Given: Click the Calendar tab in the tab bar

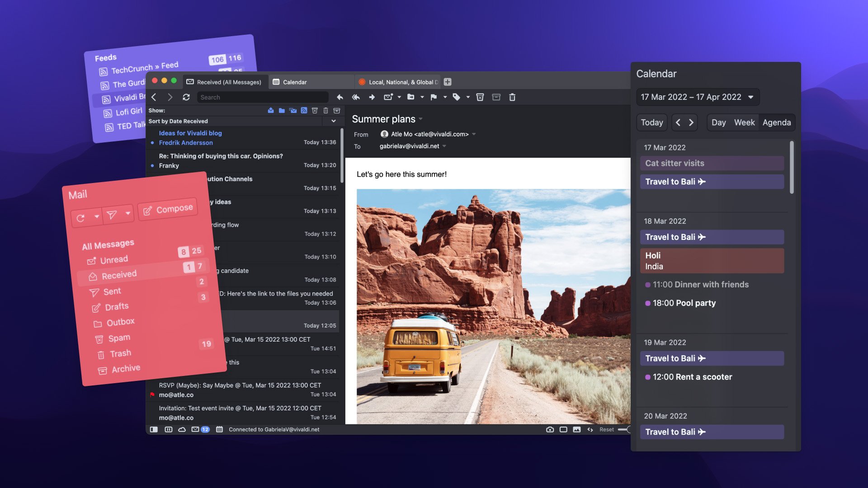Looking at the screenshot, I should (x=294, y=82).
